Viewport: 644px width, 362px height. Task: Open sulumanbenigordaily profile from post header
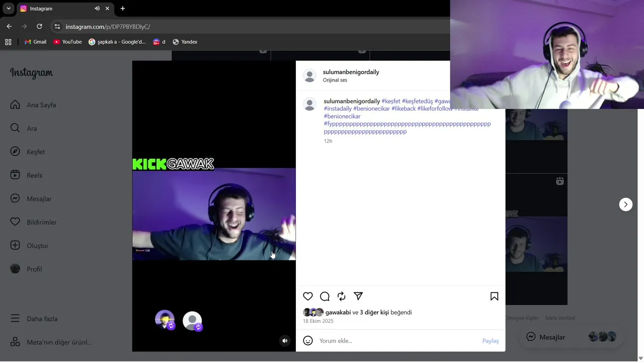pos(351,72)
